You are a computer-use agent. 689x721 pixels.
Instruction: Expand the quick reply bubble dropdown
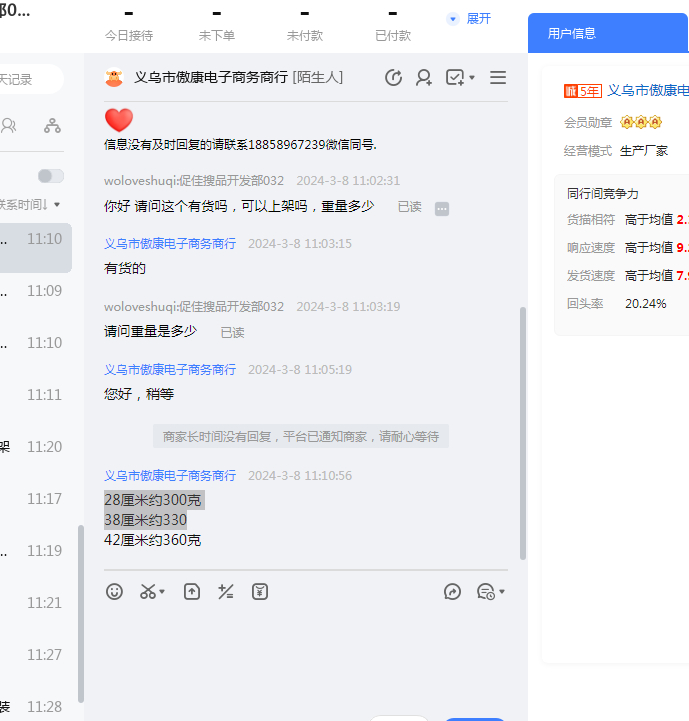coord(490,592)
